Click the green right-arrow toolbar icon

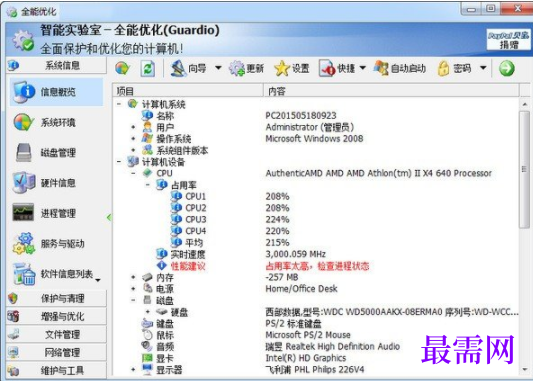[506, 69]
